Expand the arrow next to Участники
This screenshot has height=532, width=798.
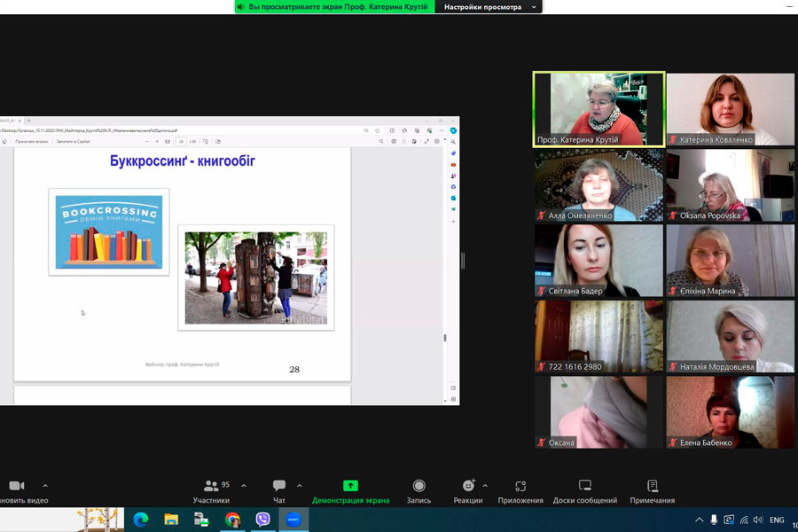(244, 486)
